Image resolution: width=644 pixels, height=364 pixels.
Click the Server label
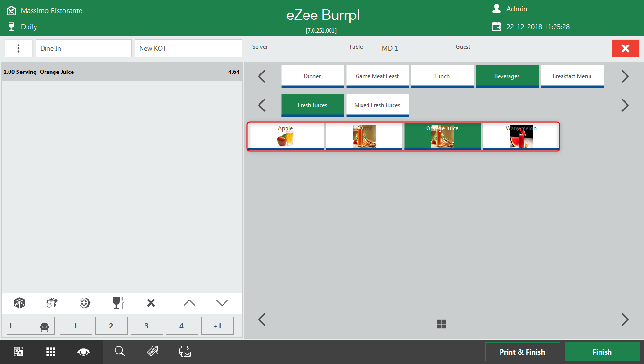pos(260,47)
